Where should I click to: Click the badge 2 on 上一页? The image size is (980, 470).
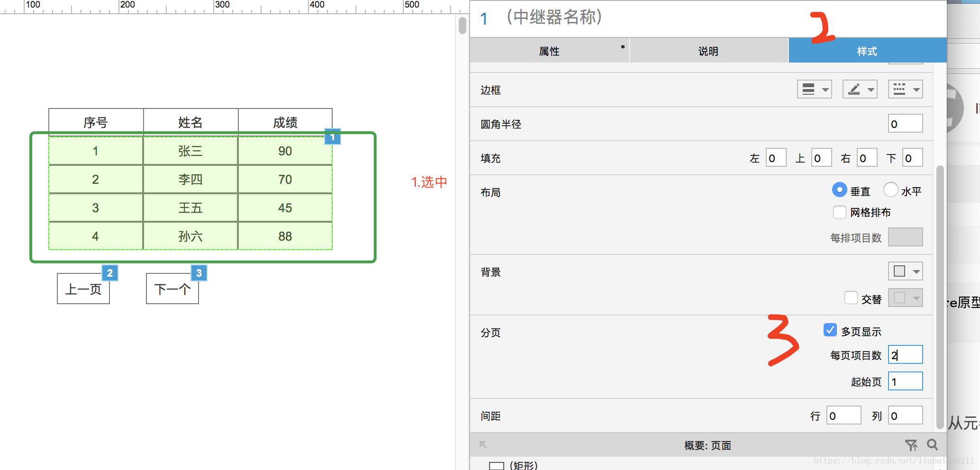coord(110,272)
